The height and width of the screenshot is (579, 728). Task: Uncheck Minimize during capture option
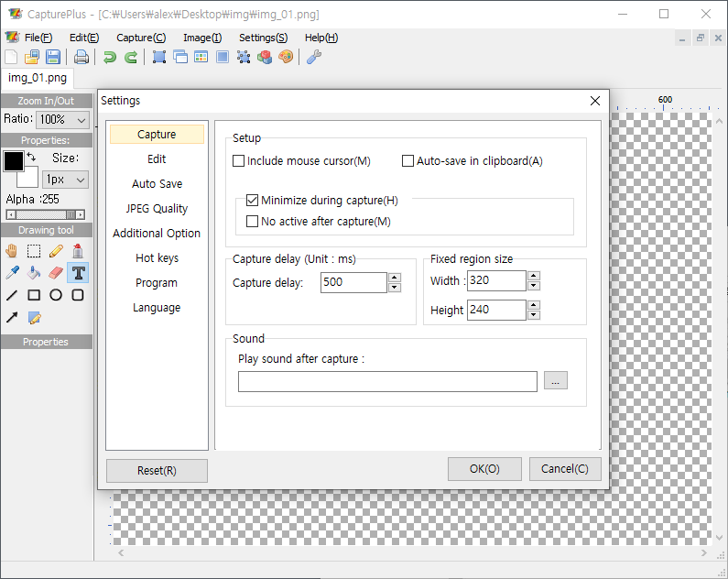tap(253, 201)
